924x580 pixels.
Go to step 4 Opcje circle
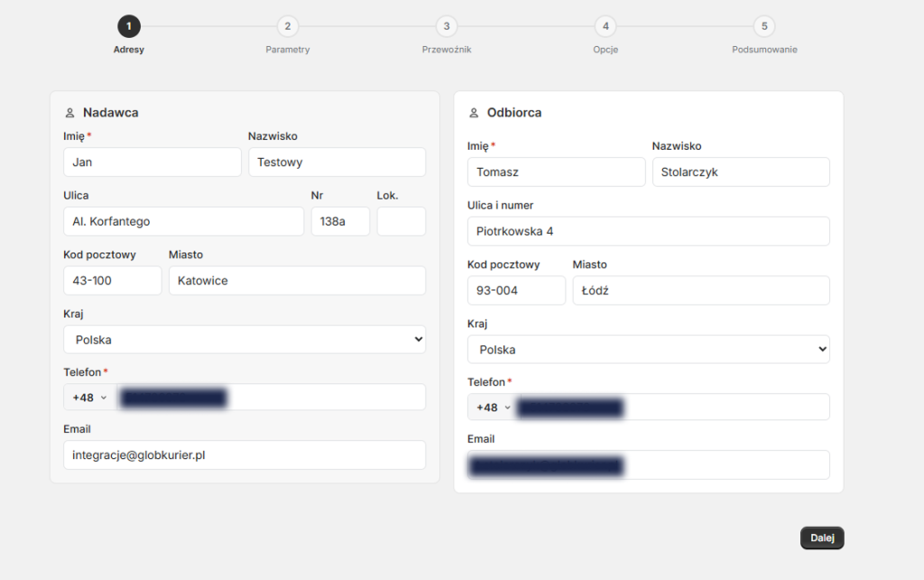pyautogui.click(x=605, y=26)
